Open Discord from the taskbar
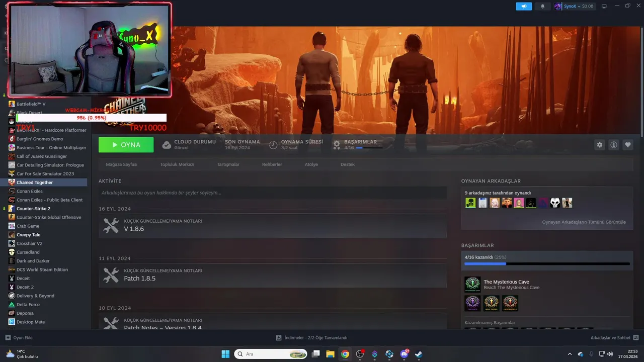Screen dimensions: 644x362 [404, 354]
